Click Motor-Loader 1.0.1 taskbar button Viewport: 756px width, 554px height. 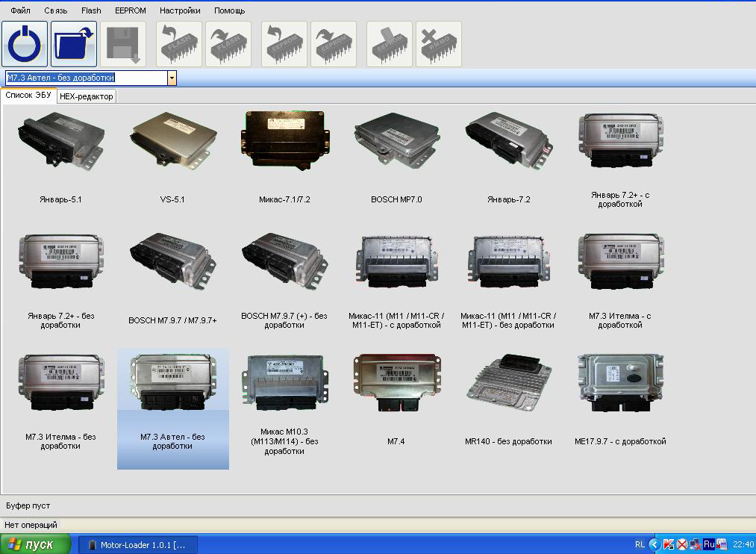138,545
